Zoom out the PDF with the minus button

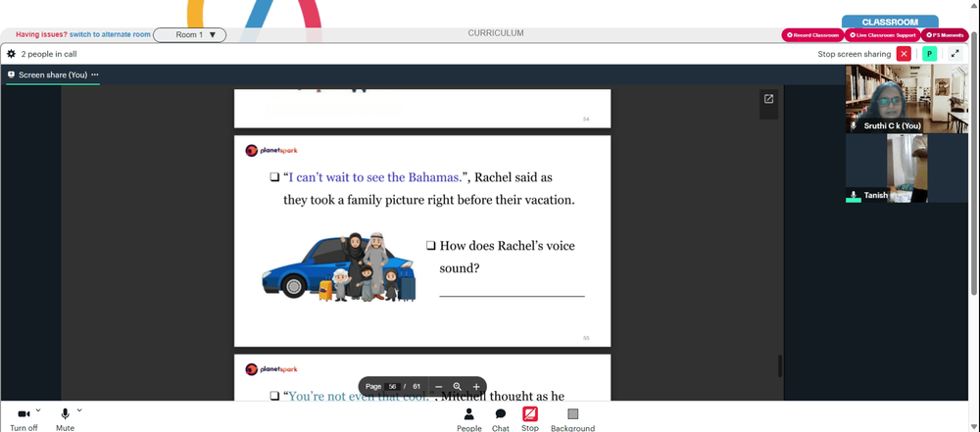(x=439, y=386)
